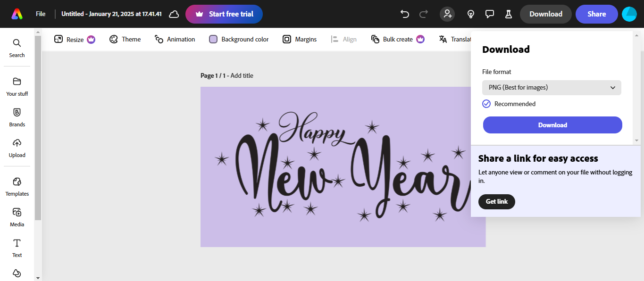Open the Animation options

(x=175, y=40)
